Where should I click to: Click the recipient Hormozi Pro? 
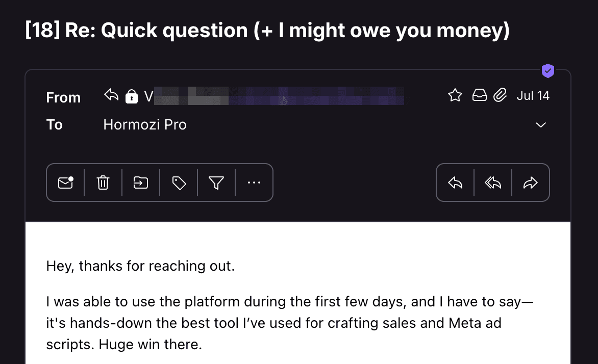tap(145, 124)
